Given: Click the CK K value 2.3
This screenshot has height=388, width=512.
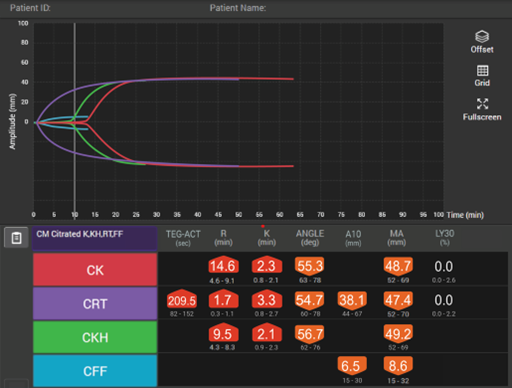Looking at the screenshot, I should pyautogui.click(x=266, y=266).
